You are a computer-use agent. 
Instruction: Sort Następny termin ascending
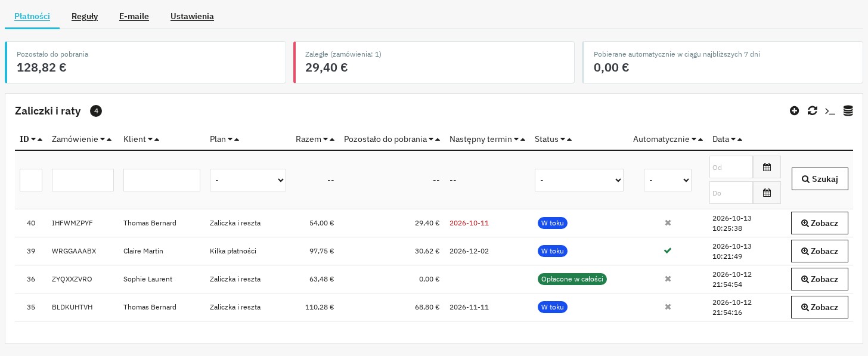[x=523, y=140]
